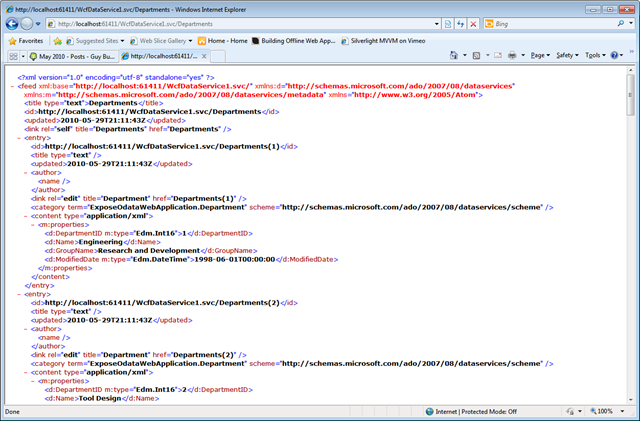Click the Print icon in command bar
The height and width of the screenshot is (421, 640).
pos(512,55)
